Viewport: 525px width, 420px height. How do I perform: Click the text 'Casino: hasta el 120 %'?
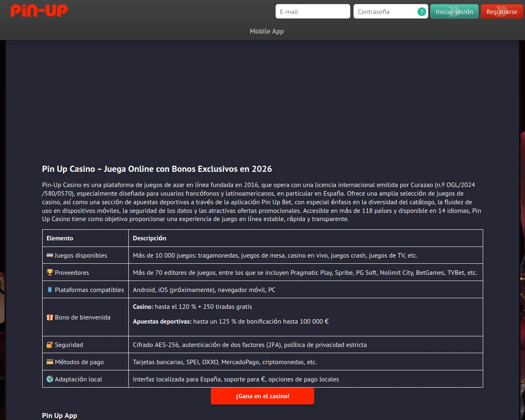coord(164,307)
